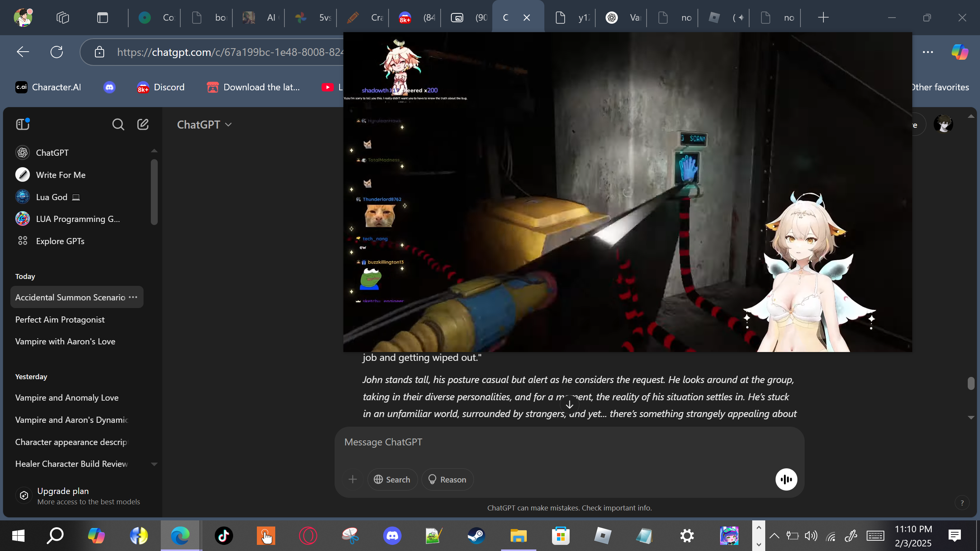Show hidden system tray icons
This screenshot has width=980, height=551.
[x=774, y=536]
